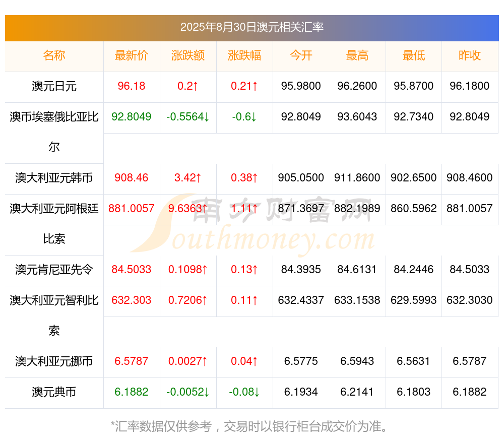Click change amount 0.0027↑

188,361
